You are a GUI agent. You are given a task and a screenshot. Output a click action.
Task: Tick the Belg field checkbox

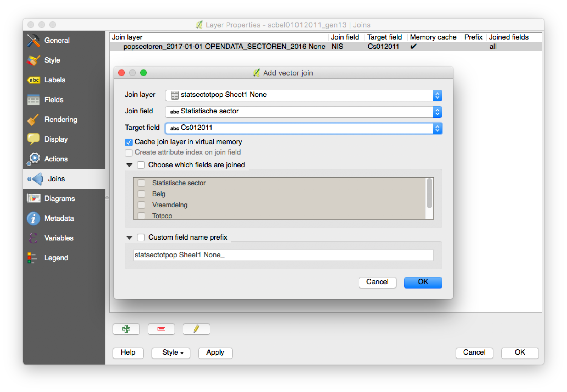click(141, 194)
